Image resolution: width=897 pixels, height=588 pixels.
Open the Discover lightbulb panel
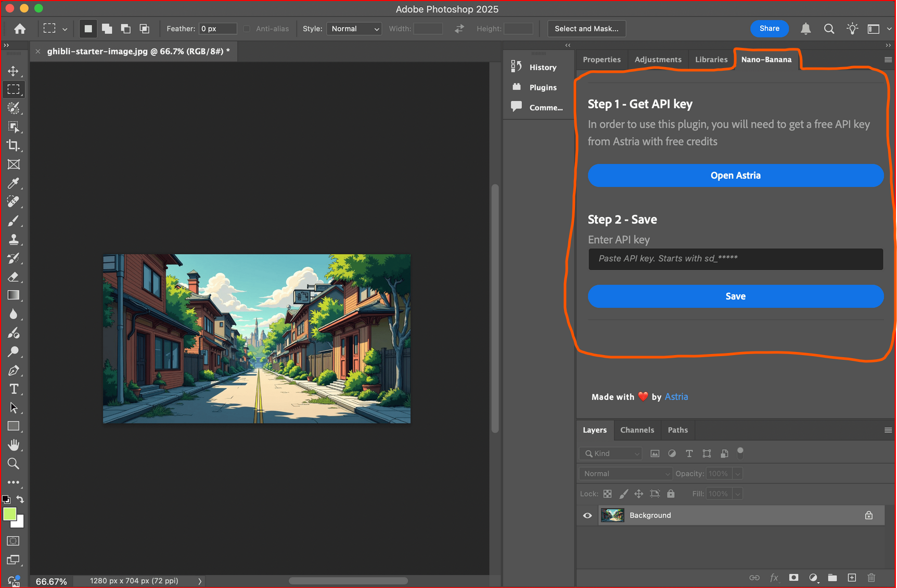(x=852, y=29)
